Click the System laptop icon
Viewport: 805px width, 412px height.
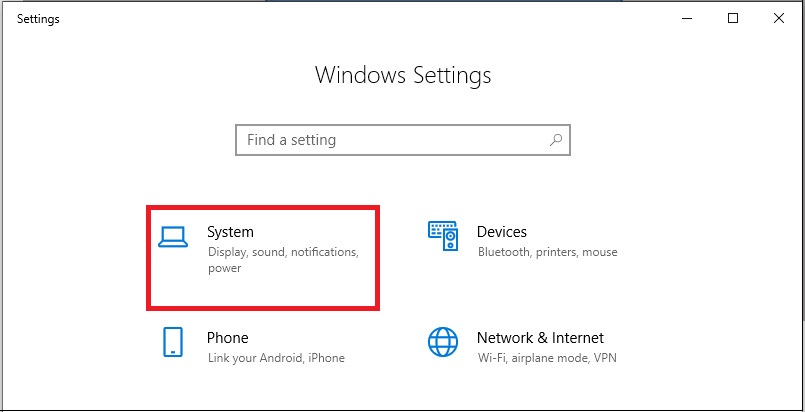coord(173,237)
